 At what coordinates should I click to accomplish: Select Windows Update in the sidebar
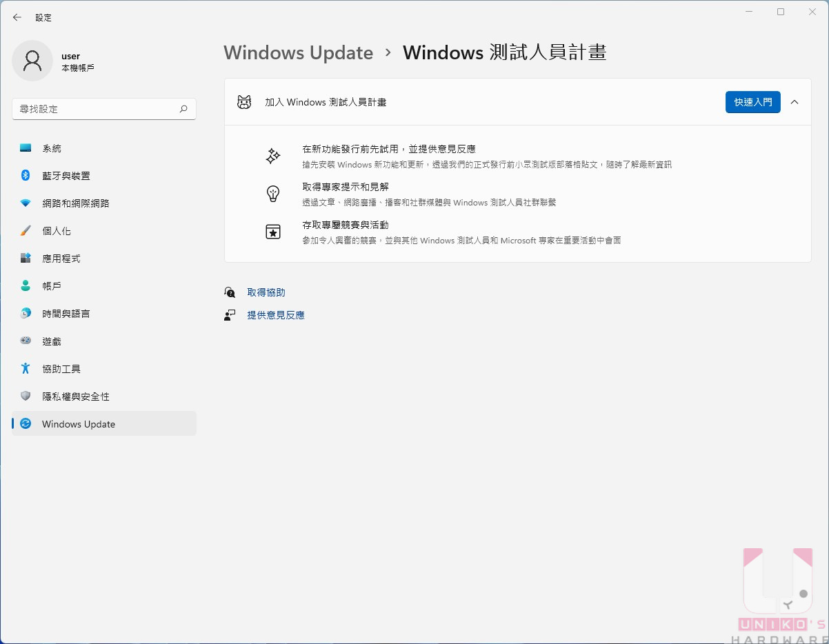pos(104,424)
